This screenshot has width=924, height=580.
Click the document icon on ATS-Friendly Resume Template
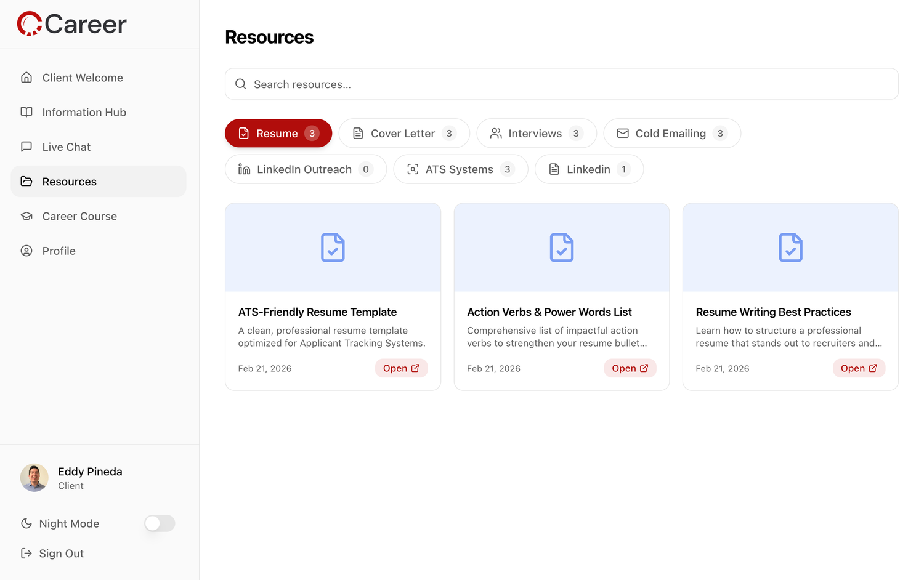pyautogui.click(x=333, y=248)
